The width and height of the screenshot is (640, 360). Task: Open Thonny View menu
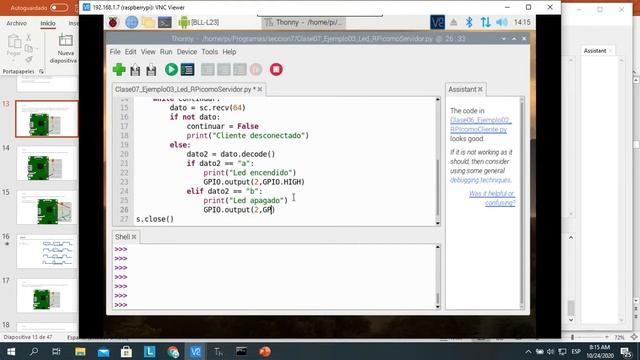(x=148, y=52)
